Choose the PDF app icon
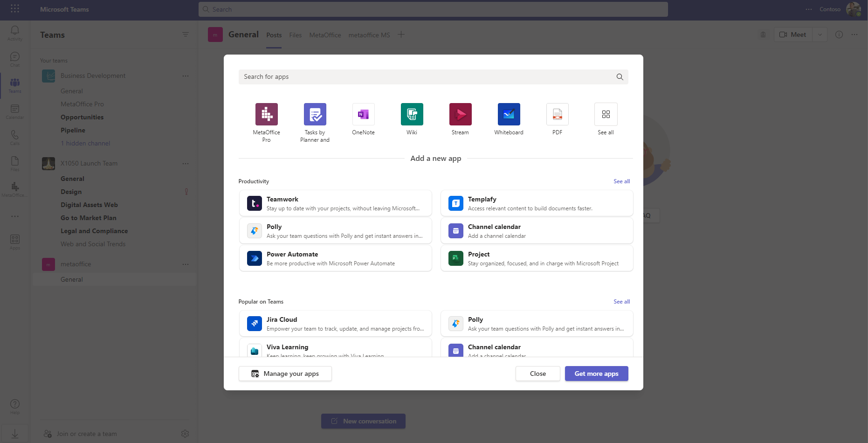The height and width of the screenshot is (443, 868). [557, 114]
